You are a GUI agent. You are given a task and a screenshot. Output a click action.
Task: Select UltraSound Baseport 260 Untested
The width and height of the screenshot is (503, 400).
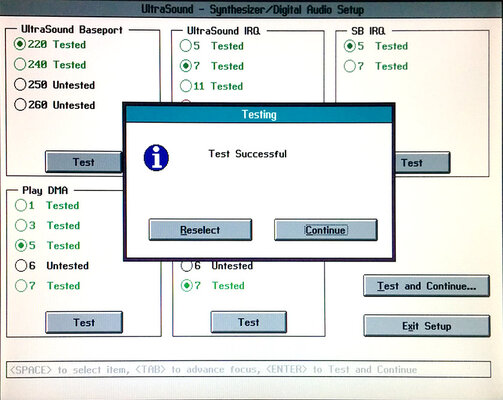[55, 105]
